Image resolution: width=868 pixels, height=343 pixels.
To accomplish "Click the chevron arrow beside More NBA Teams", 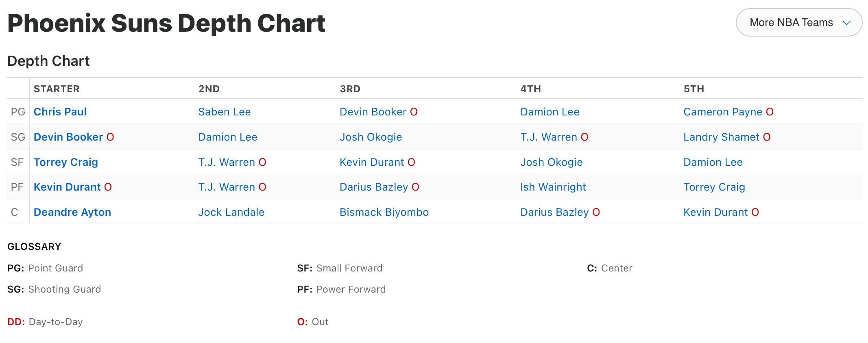I will (x=846, y=23).
